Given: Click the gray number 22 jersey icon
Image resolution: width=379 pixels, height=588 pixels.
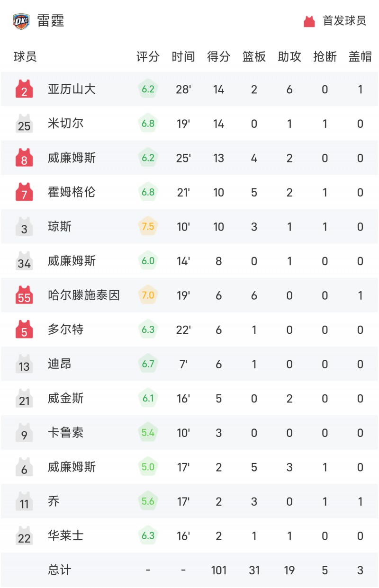Looking at the screenshot, I should click(x=24, y=536).
